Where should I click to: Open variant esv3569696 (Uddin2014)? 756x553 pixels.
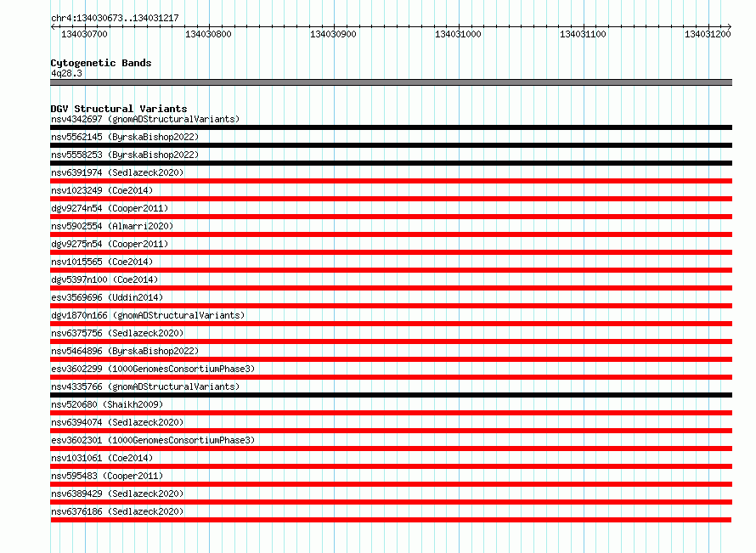pyautogui.click(x=107, y=297)
